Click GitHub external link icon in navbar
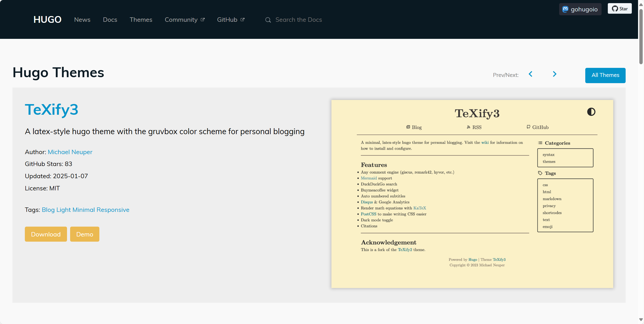The width and height of the screenshot is (644, 324). click(242, 20)
